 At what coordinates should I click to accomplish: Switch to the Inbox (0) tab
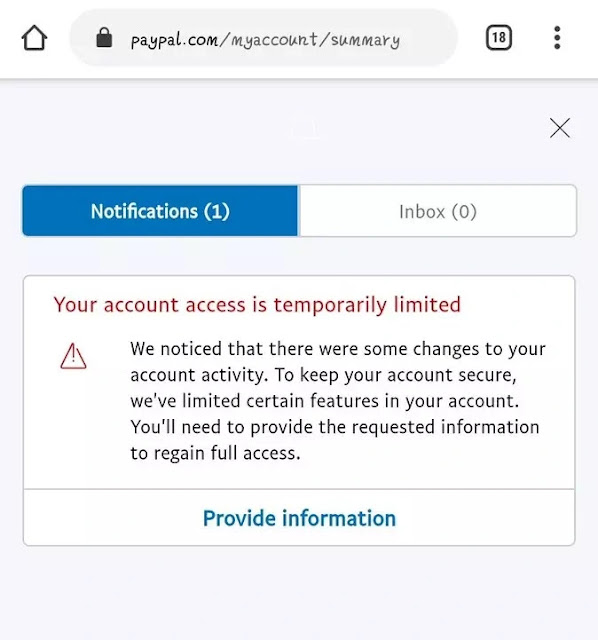(x=438, y=211)
